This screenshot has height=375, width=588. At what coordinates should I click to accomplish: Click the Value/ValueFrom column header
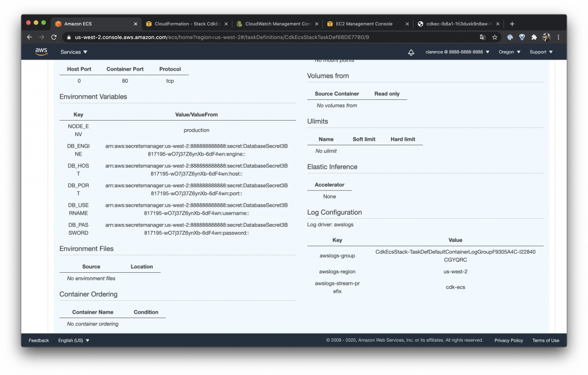(196, 115)
